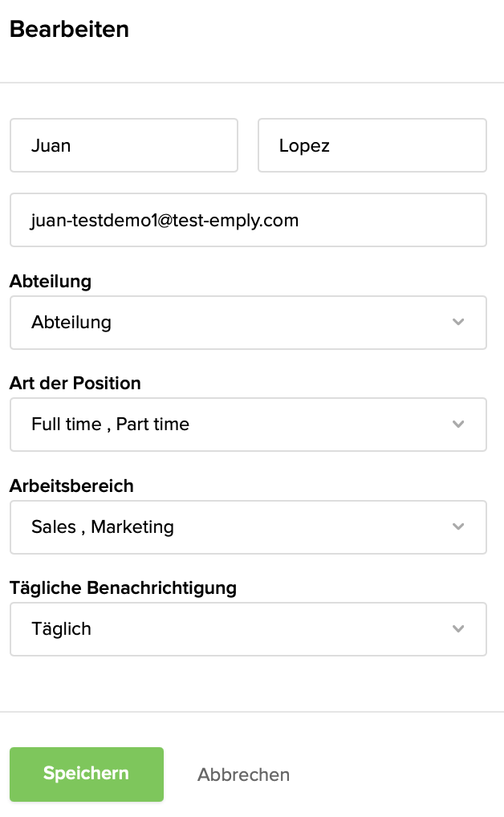Click the selected 'Full time , Part time' text
The image size is (504, 817).
(110, 424)
